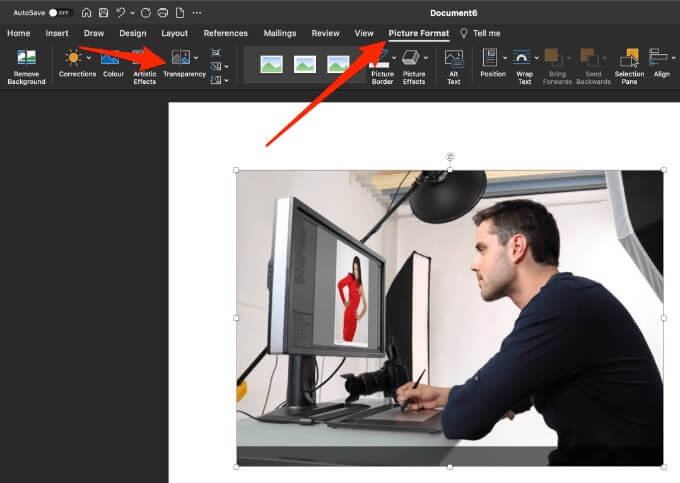Apply the third picture style thumbnail
Screen dimensions: 680x483
(x=338, y=65)
